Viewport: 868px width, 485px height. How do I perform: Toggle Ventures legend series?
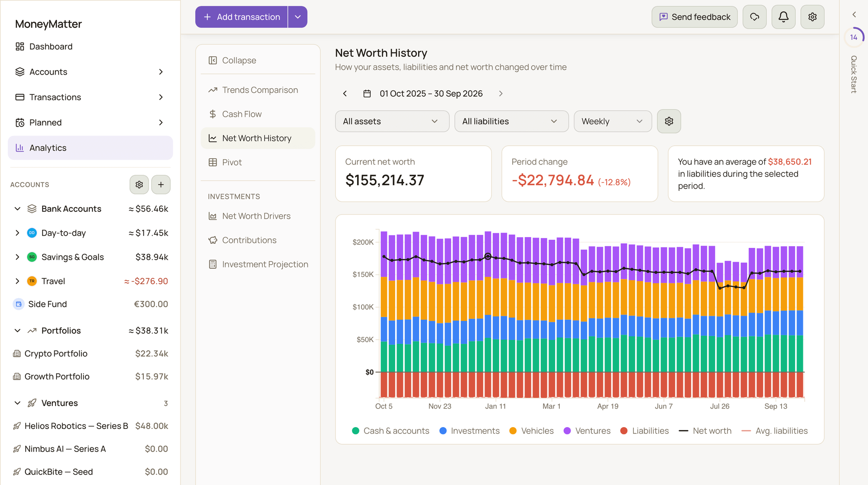[587, 431]
